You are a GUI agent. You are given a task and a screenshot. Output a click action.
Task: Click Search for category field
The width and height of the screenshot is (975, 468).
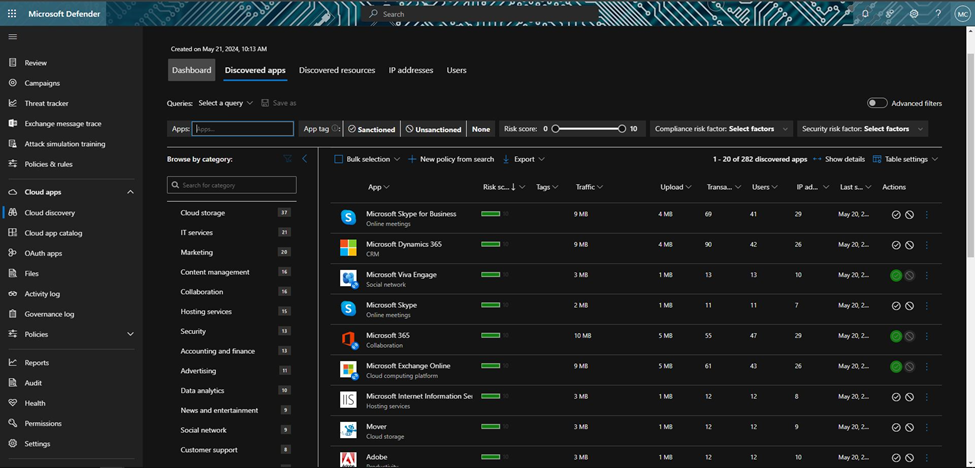click(x=232, y=185)
